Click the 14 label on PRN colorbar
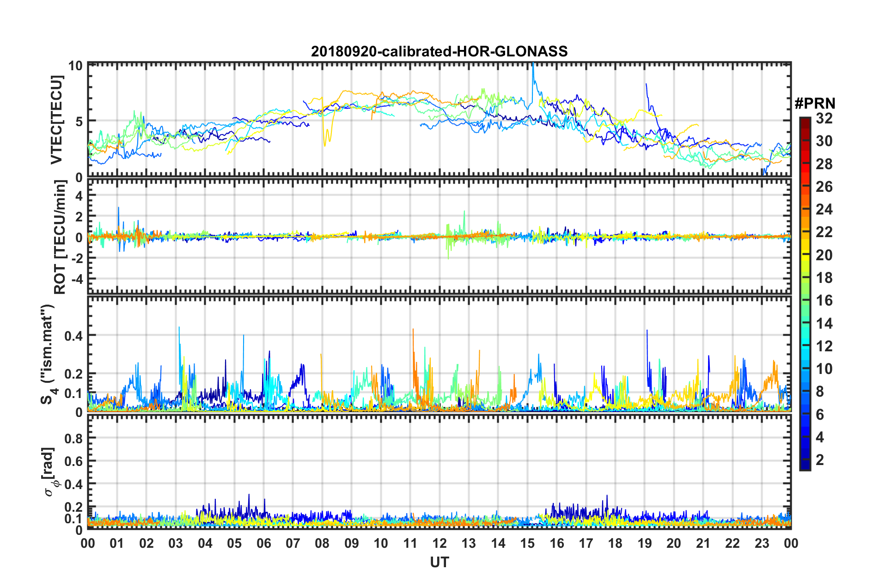Screen dimensions: 879x588 (824, 324)
